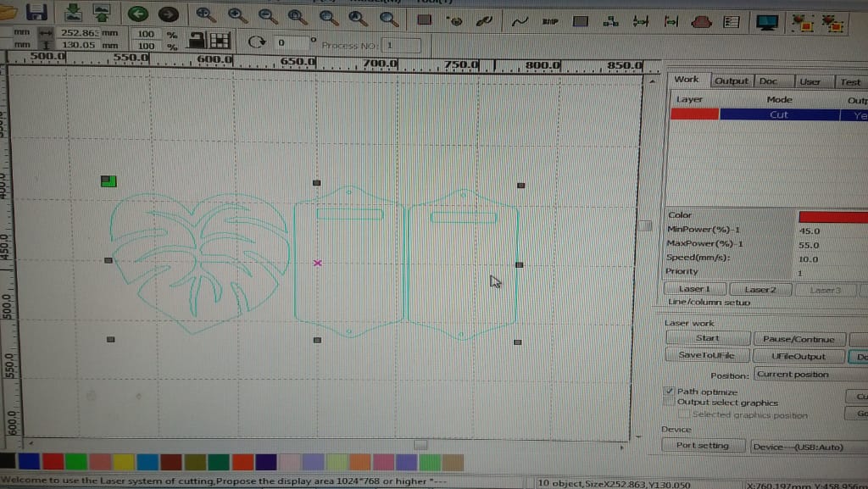
Task: Open the Device USB:Auto dropdown
Action: [x=809, y=447]
